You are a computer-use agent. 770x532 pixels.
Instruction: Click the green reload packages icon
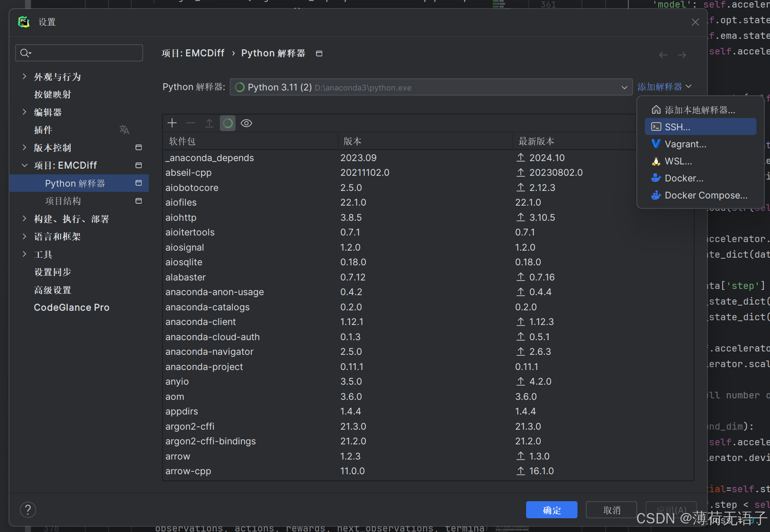228,123
